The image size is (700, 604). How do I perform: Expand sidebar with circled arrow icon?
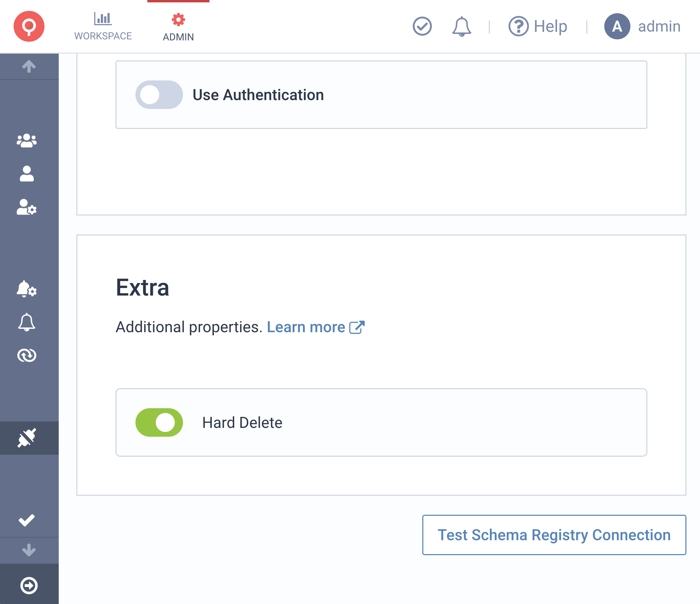tap(29, 585)
